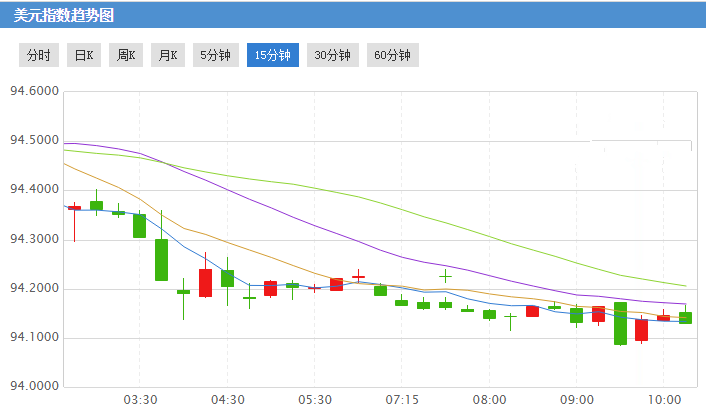Select the first red candle at chart's left edge
The height and width of the screenshot is (418, 706).
pos(74,207)
